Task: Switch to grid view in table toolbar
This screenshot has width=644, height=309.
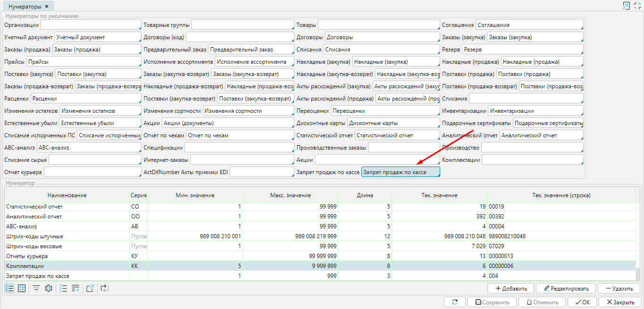Action: pyautogui.click(x=22, y=288)
